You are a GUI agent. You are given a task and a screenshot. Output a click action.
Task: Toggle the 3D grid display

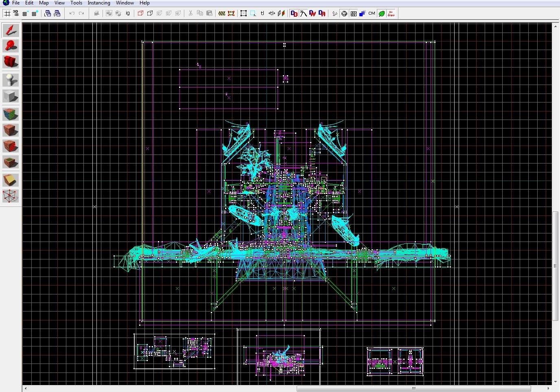click(x=16, y=13)
